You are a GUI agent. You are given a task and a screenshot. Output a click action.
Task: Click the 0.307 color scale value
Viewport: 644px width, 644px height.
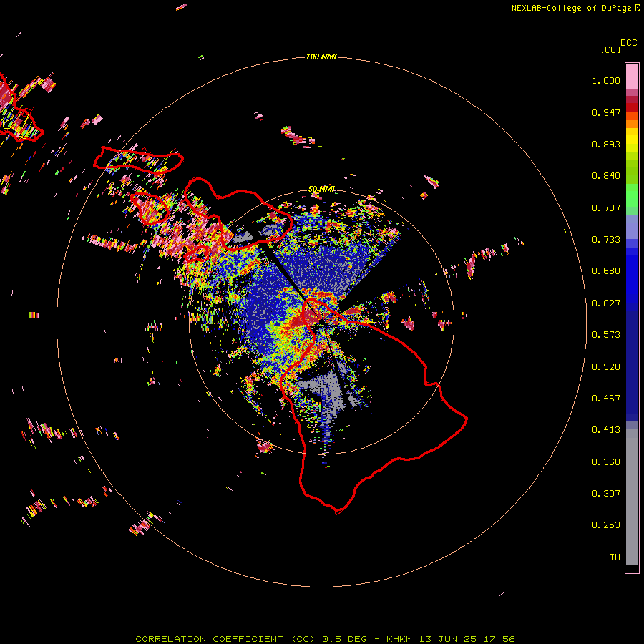click(606, 494)
